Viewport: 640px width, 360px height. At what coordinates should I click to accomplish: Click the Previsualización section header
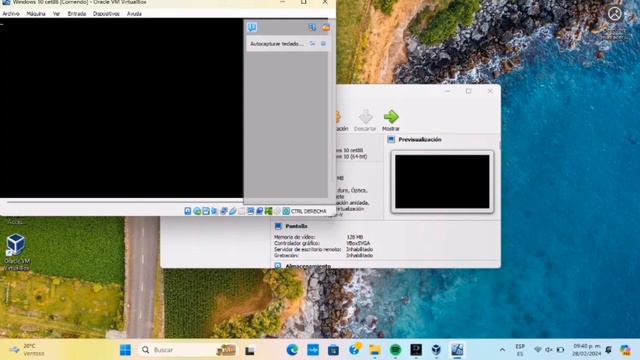(x=420, y=140)
